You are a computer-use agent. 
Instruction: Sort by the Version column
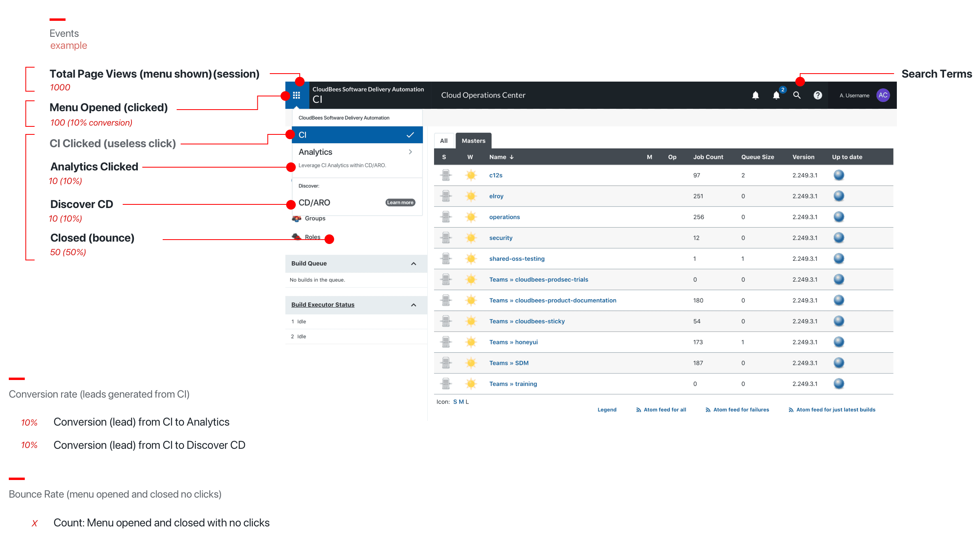803,157
